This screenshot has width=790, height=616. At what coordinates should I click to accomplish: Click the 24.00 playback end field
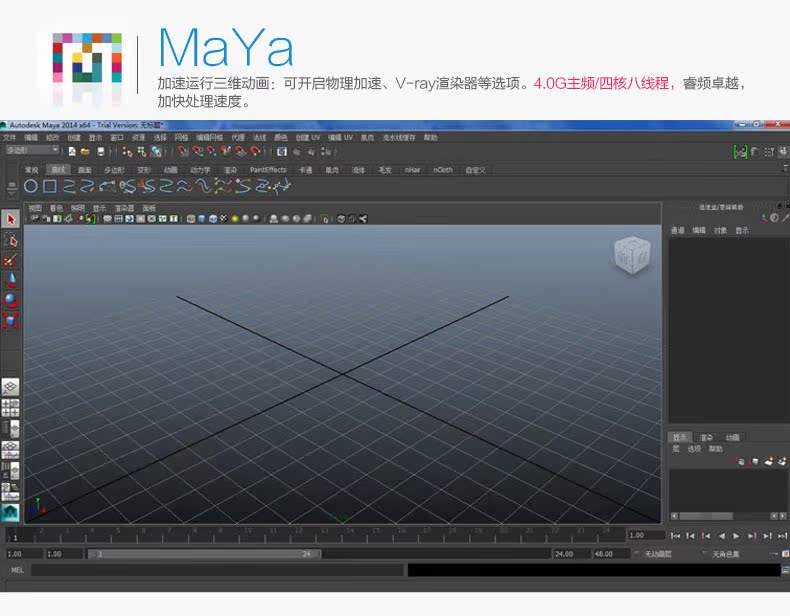click(571, 554)
